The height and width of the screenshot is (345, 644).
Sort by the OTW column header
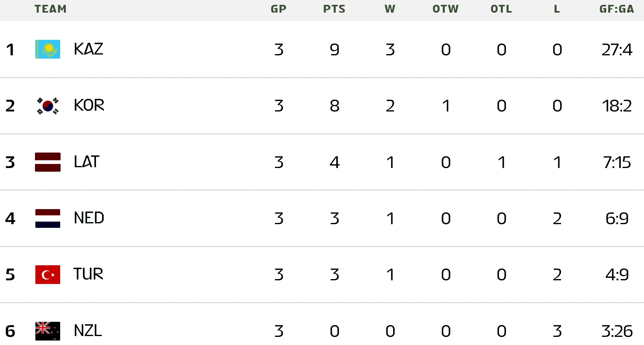pos(446,9)
